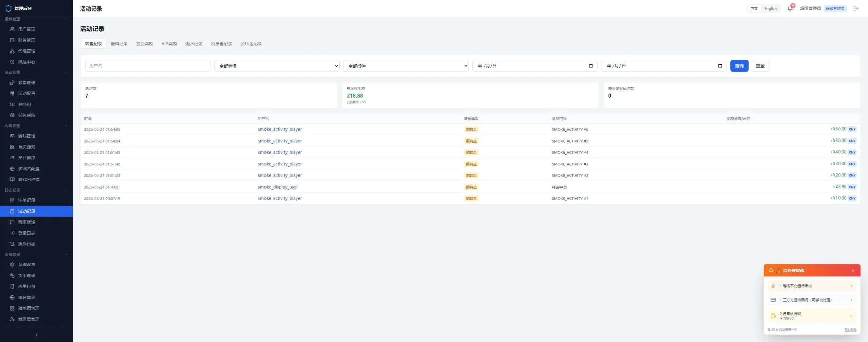Click the 查询 search button
The image size is (868, 342).
coord(739,66)
